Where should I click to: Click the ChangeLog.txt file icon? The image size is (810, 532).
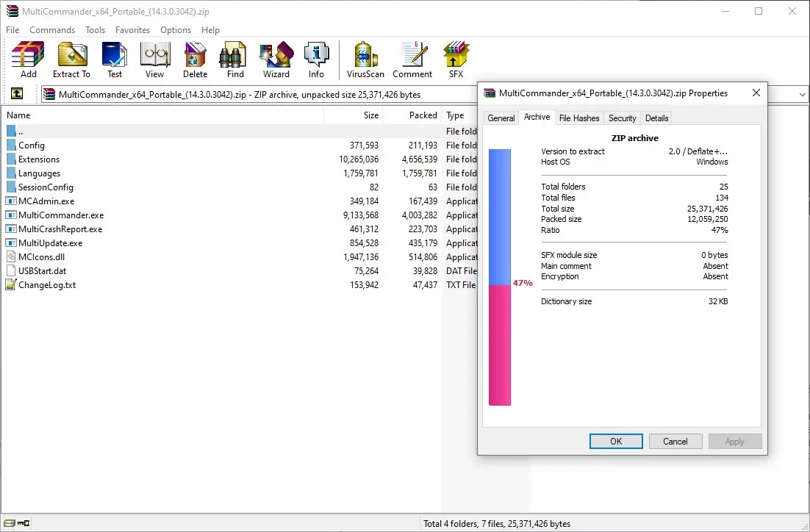pos(11,284)
